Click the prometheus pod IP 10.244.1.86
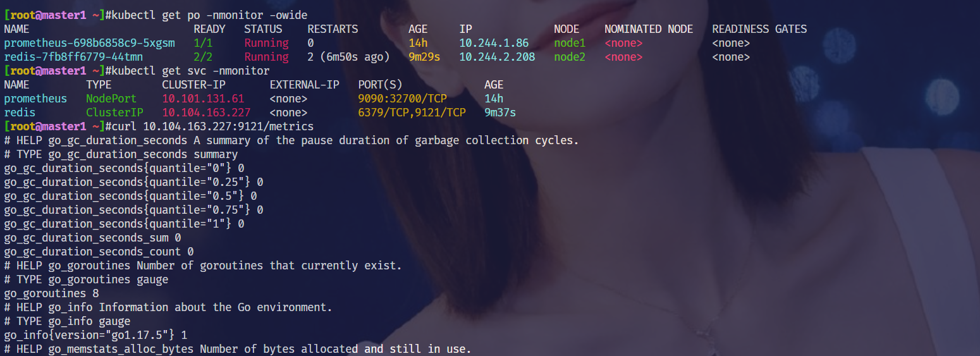This screenshot has width=980, height=356. pyautogui.click(x=494, y=43)
